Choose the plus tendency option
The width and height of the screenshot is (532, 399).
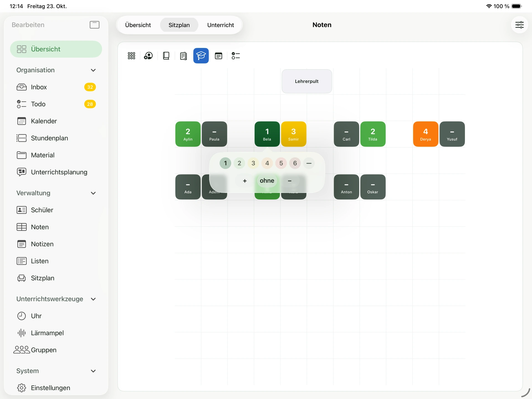click(245, 181)
